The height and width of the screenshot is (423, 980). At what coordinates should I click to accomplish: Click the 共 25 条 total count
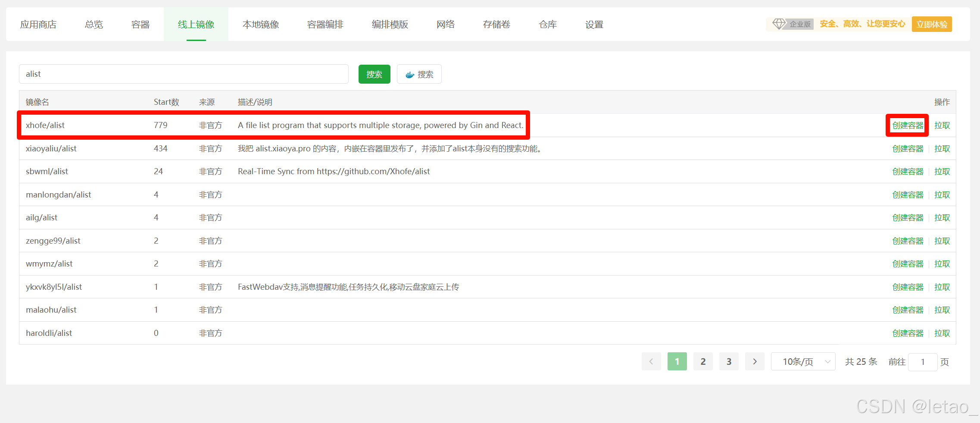pos(861,362)
